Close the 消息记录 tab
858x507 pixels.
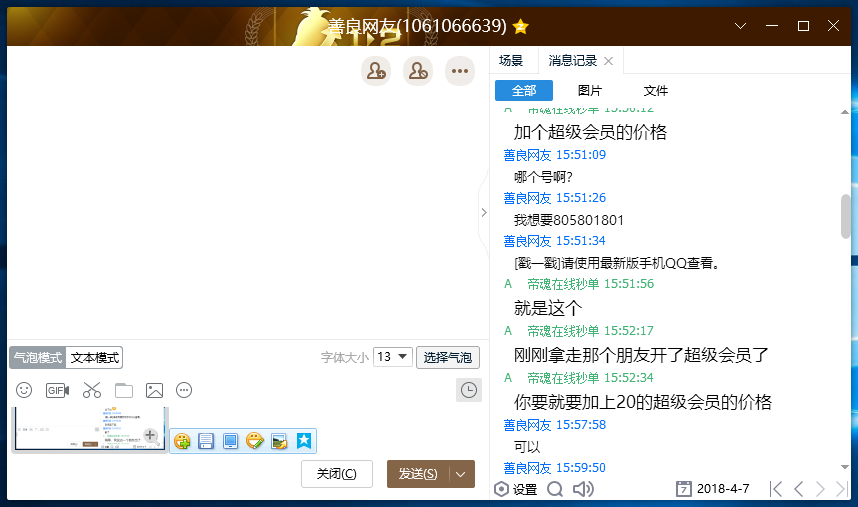point(608,61)
